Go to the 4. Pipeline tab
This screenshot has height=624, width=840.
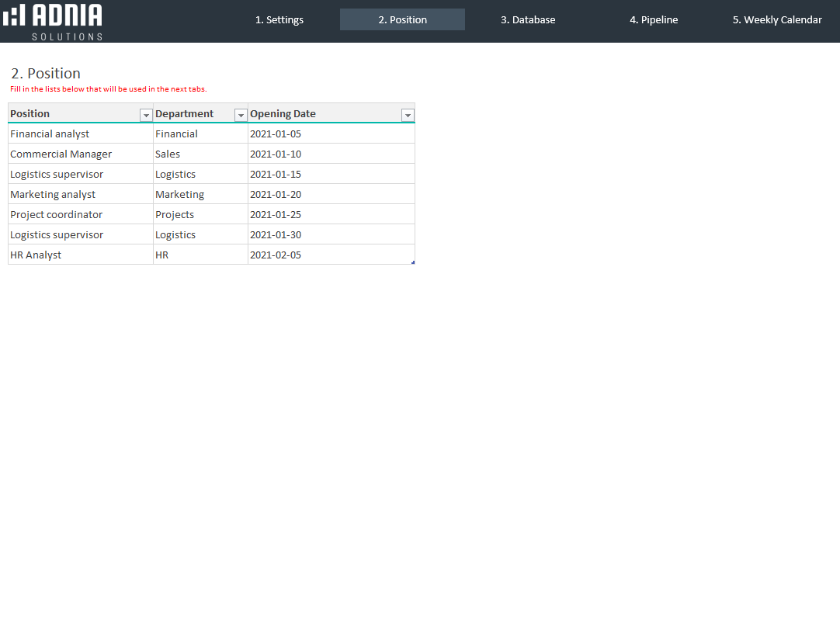(654, 20)
